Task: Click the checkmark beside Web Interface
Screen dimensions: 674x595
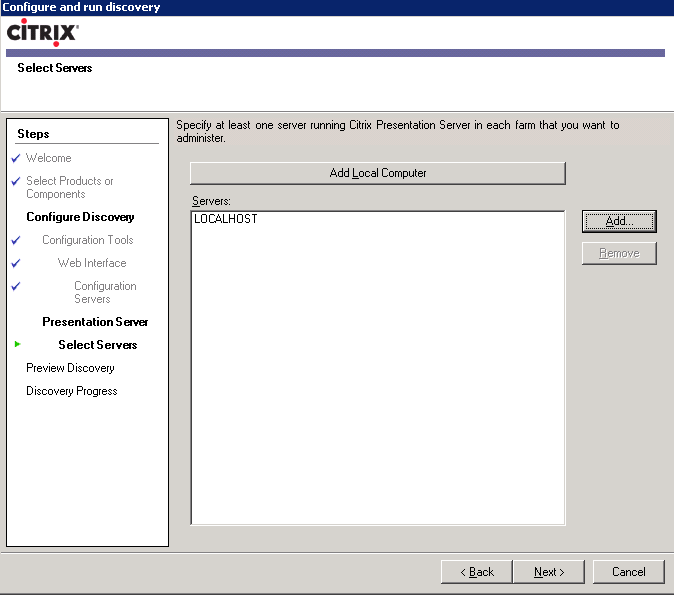Action: pos(16,263)
